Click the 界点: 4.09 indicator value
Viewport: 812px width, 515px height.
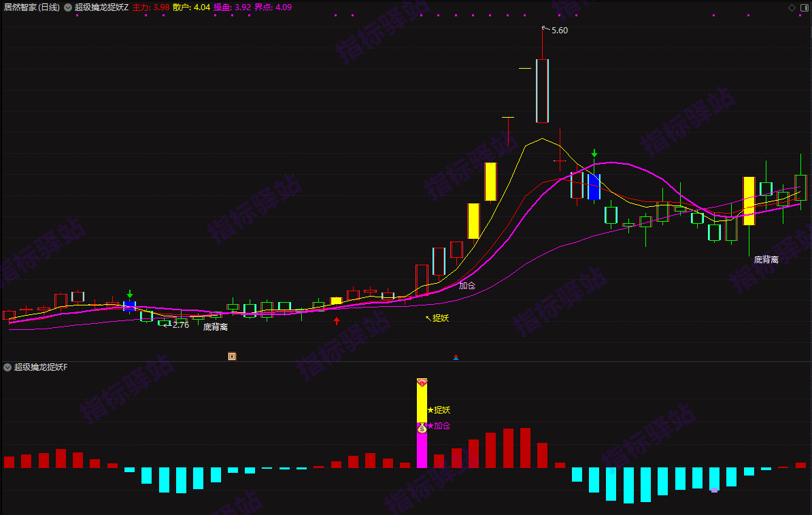(273, 7)
